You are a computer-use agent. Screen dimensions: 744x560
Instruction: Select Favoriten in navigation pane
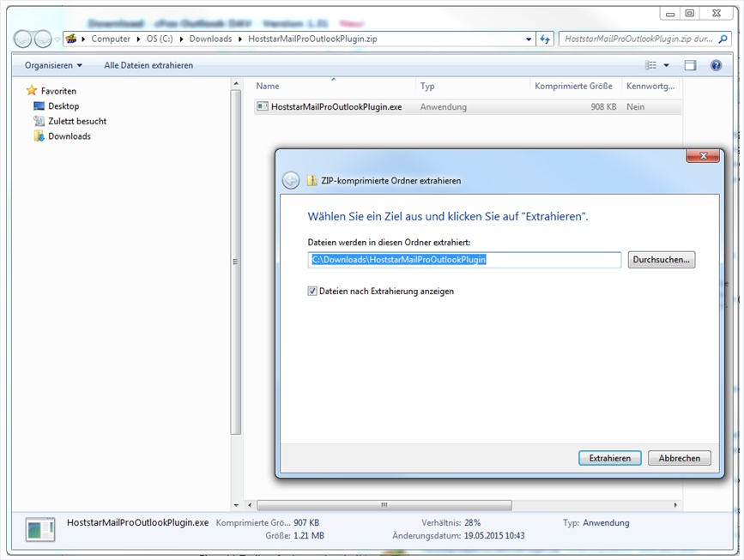click(x=58, y=91)
